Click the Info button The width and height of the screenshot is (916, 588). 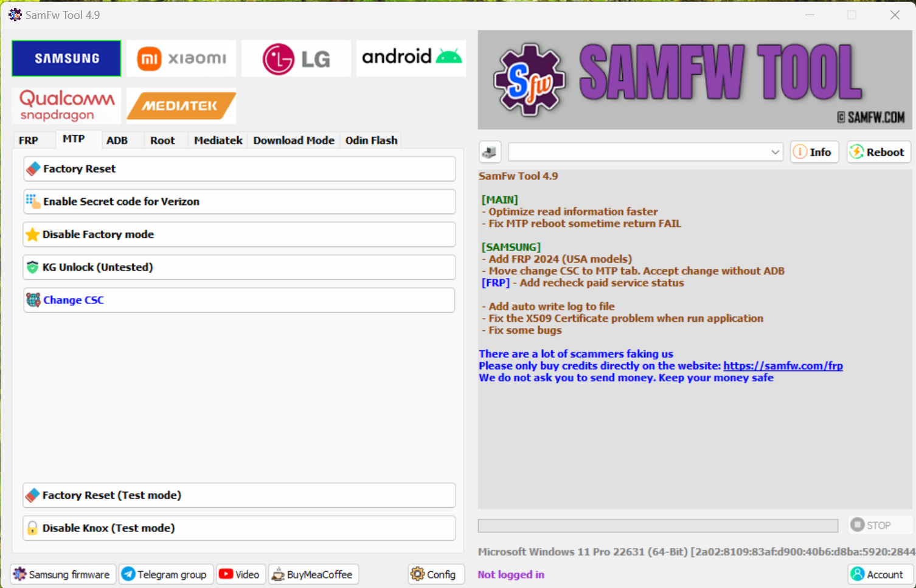point(814,152)
